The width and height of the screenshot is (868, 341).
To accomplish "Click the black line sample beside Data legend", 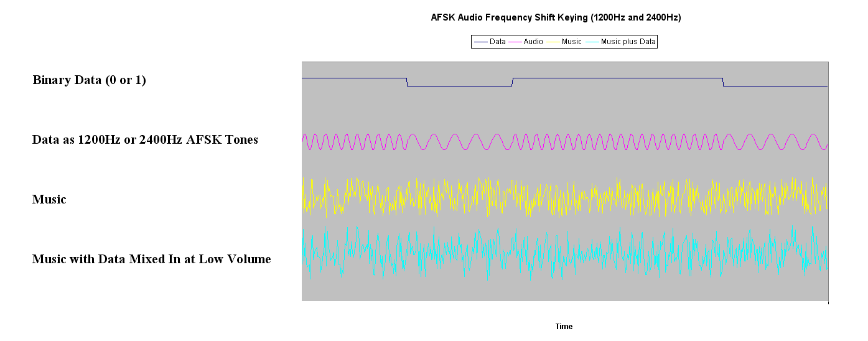I will [x=481, y=42].
